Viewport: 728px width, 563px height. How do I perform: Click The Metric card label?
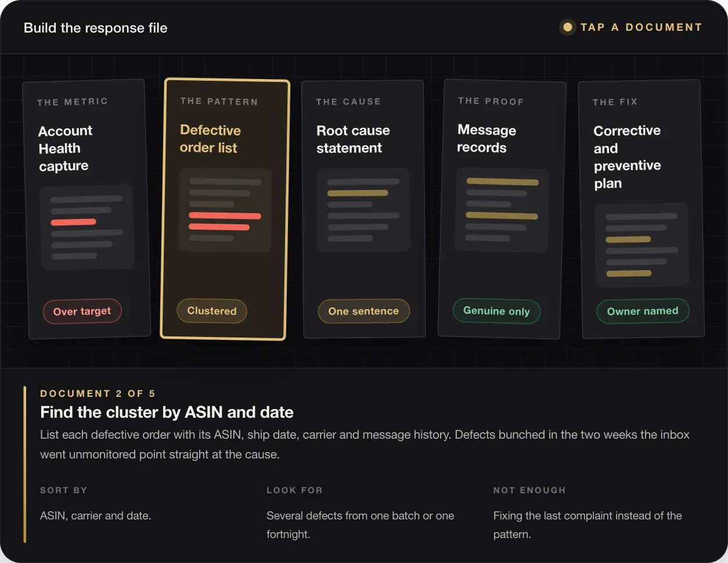(x=73, y=102)
